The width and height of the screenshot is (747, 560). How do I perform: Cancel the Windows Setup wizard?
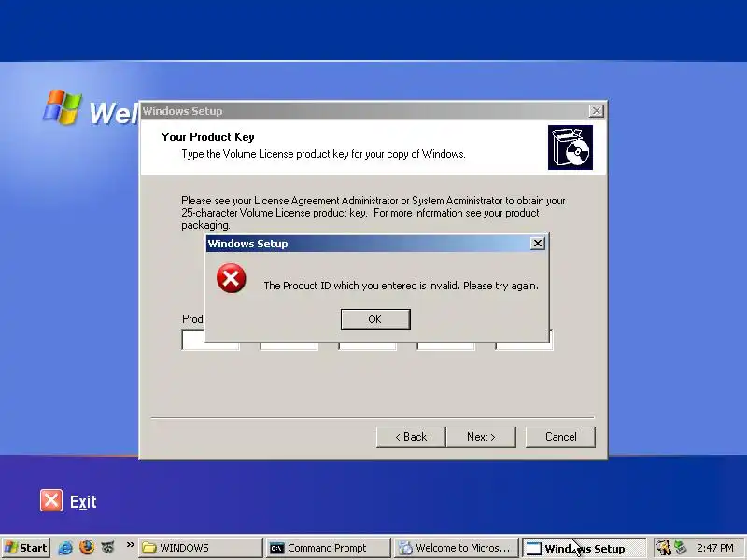click(x=560, y=437)
